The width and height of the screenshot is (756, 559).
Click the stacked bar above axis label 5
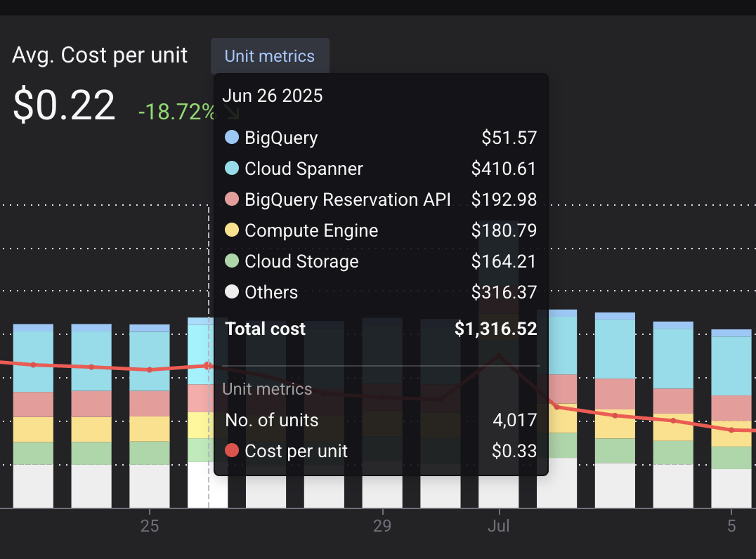click(731, 419)
